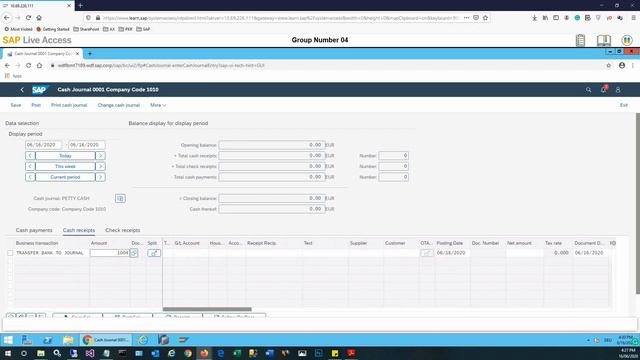Open Excel from local taskbar

point(237,353)
